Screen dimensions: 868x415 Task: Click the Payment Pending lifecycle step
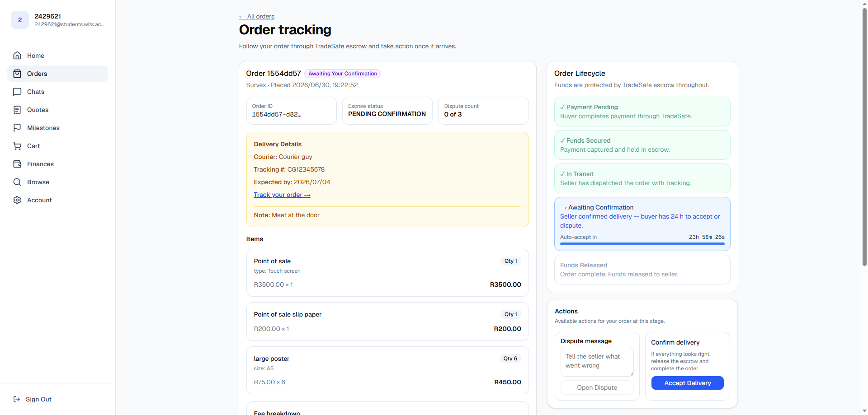tap(642, 112)
